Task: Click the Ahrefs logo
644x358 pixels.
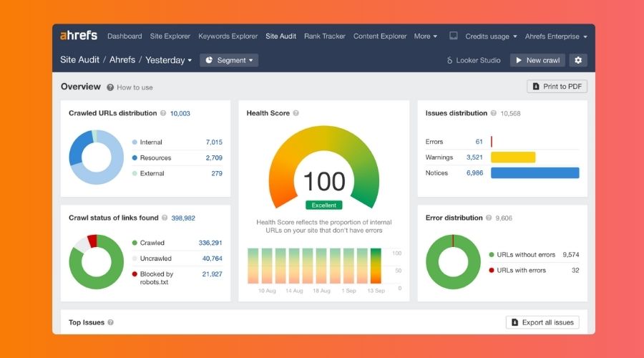Action: pyautogui.click(x=79, y=37)
